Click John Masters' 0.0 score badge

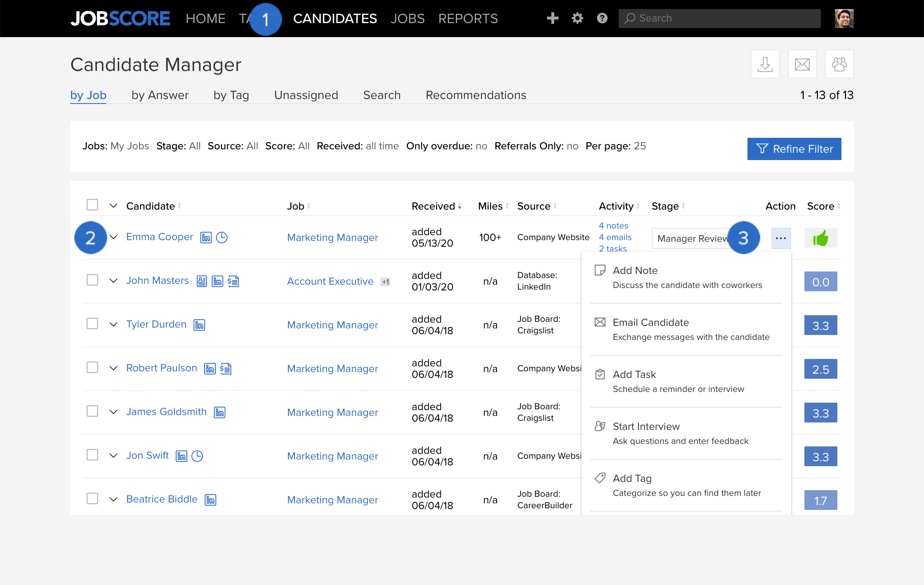tap(820, 282)
